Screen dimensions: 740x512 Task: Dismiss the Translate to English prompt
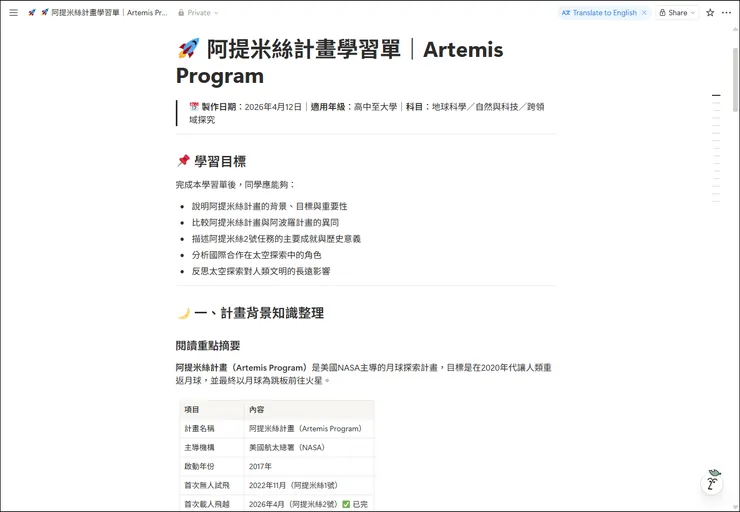[644, 13]
